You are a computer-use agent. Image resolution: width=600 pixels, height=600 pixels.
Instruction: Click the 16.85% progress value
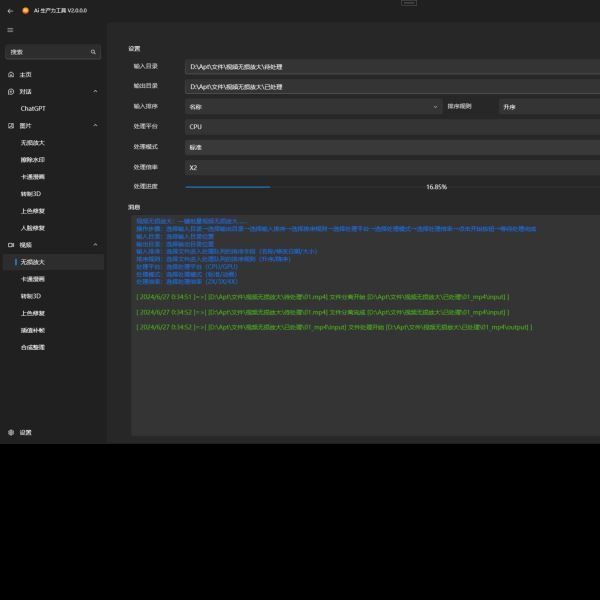click(437, 187)
